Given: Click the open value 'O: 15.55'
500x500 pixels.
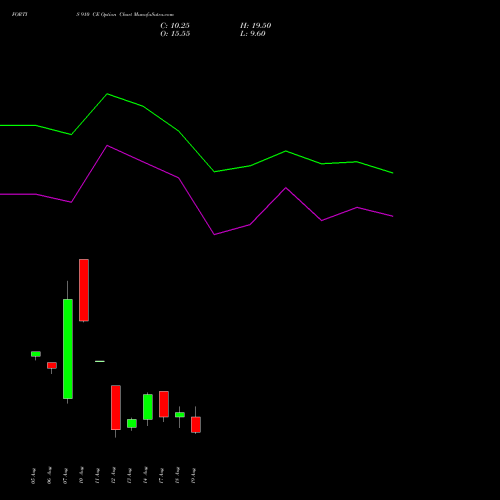Looking at the screenshot, I should pos(175,34).
